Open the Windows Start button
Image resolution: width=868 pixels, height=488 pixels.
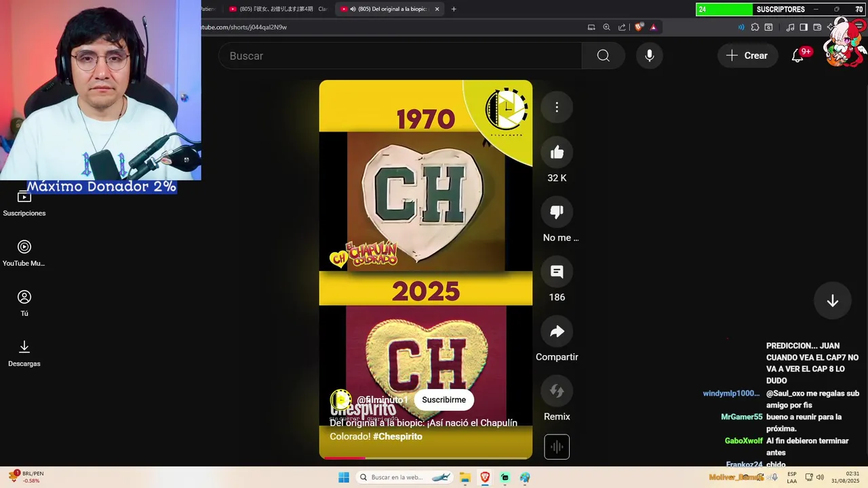tap(344, 477)
